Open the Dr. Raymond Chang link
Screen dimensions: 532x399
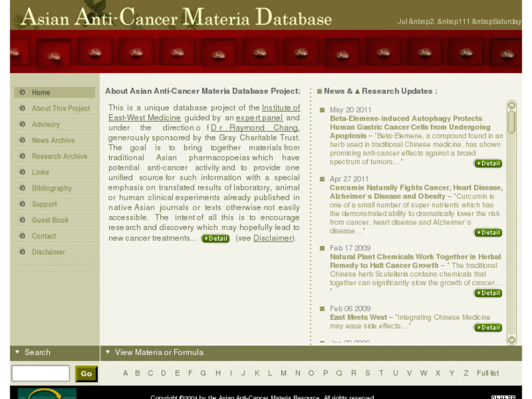point(255,127)
